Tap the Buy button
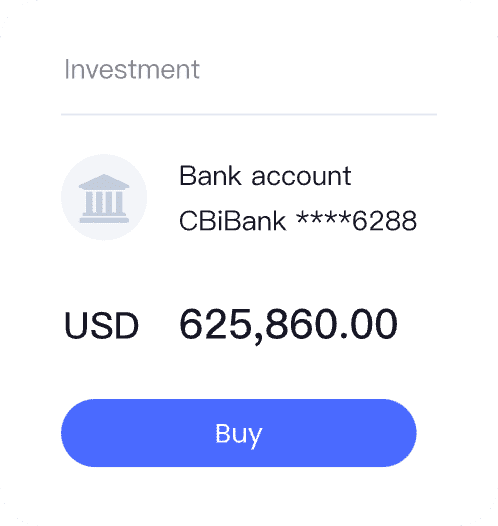This screenshot has height=526, width=498. click(239, 433)
